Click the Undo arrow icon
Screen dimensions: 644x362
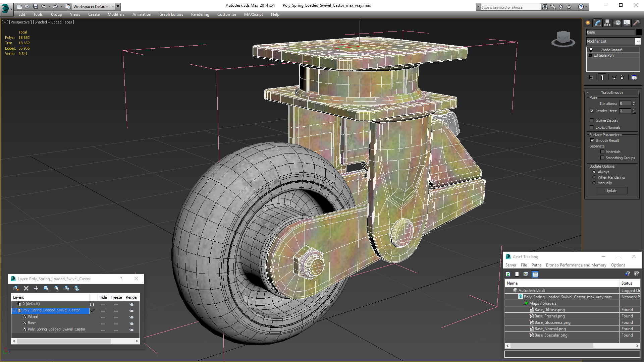click(x=43, y=6)
